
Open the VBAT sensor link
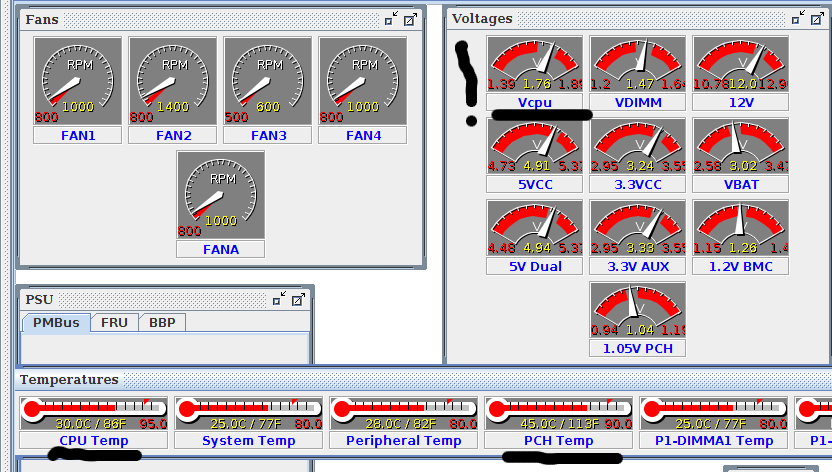click(x=740, y=185)
